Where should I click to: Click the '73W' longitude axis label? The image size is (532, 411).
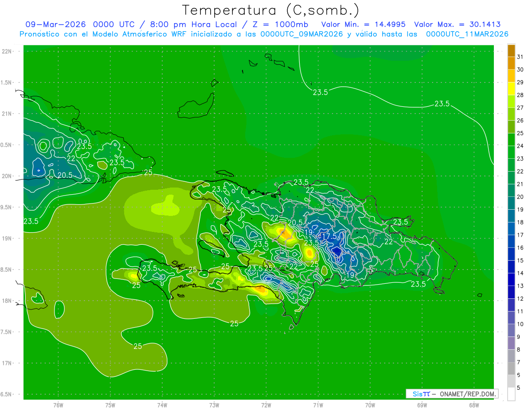pos(214,405)
